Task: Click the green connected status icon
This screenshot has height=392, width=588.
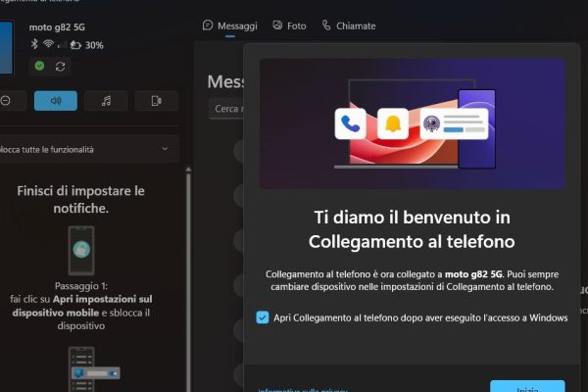Action: 39,66
